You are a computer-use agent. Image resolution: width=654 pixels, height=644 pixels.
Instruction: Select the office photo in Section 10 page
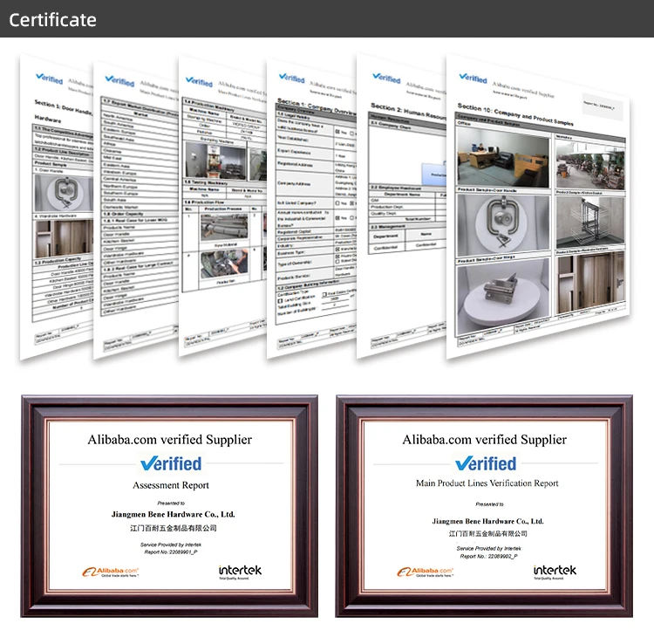pos(503,157)
